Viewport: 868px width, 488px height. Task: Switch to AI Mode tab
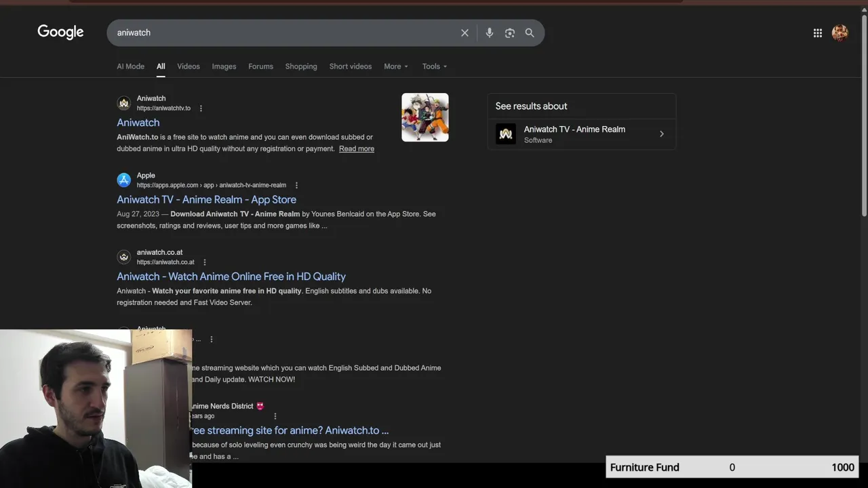130,66
